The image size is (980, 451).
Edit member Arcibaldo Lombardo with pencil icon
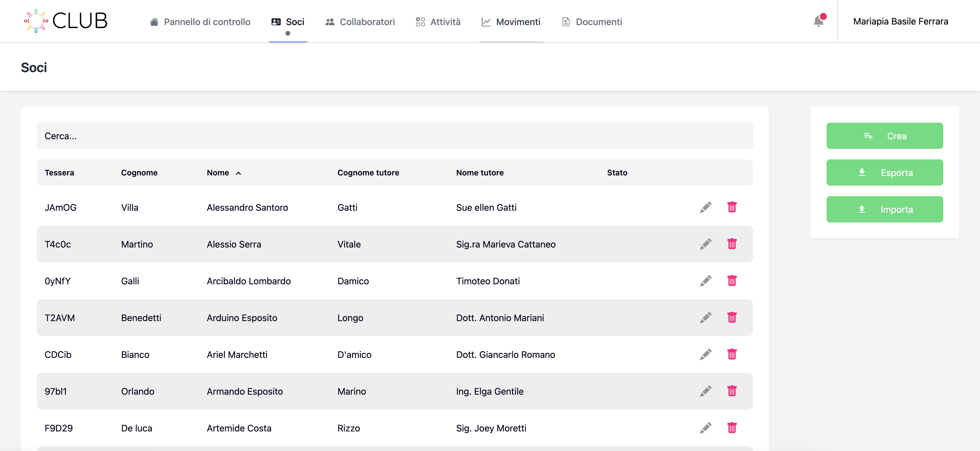pos(706,281)
